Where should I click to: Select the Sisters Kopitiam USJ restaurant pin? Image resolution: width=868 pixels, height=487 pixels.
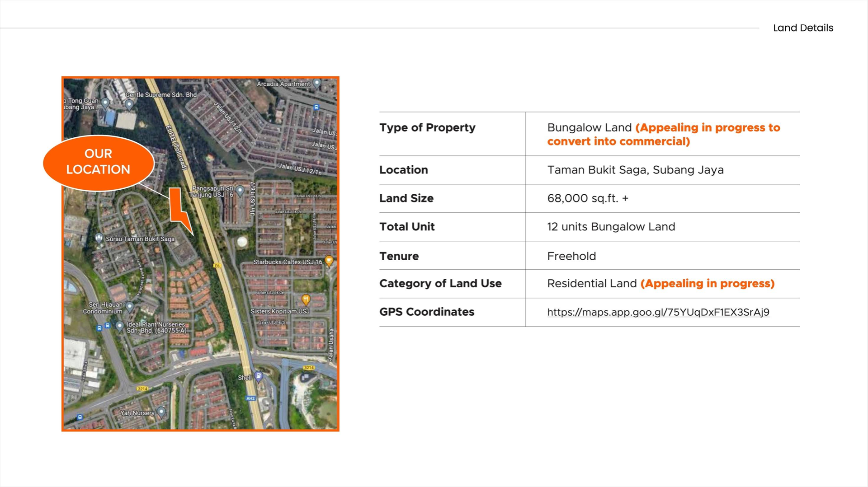[306, 299]
